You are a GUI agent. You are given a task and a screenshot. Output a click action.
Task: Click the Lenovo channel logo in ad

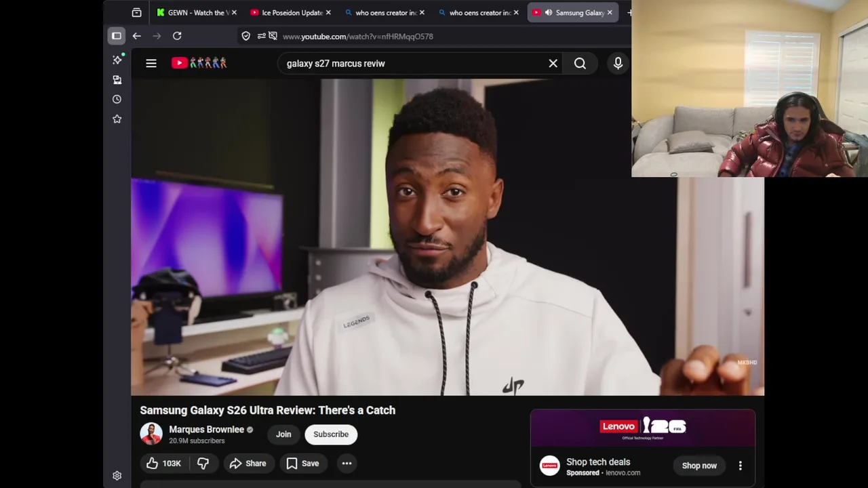[x=549, y=466]
